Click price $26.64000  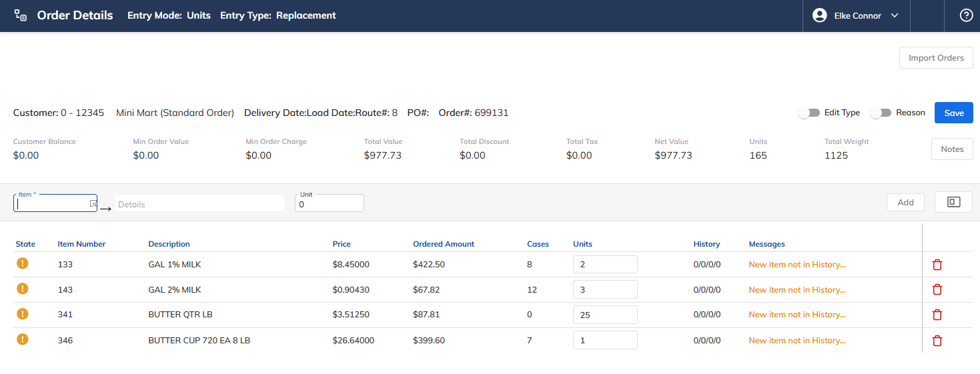coord(353,341)
